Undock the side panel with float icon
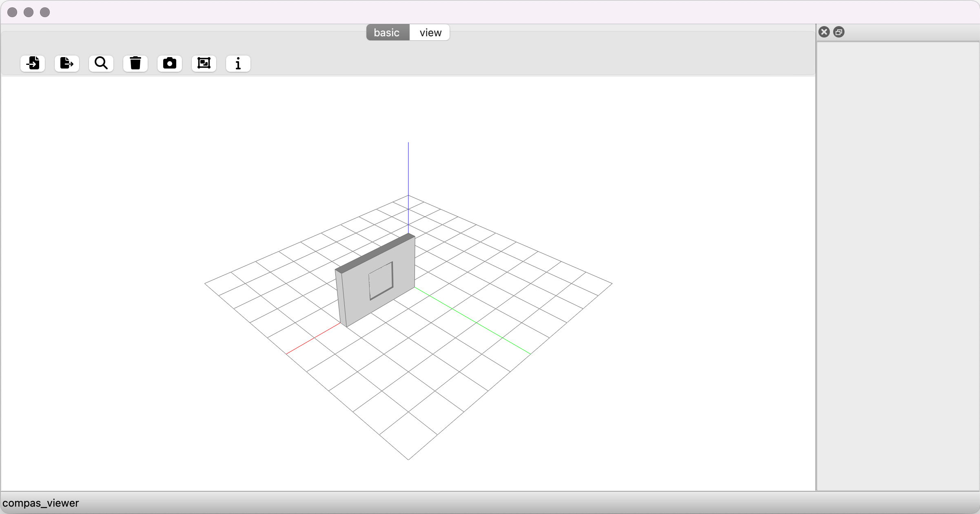 pos(839,32)
